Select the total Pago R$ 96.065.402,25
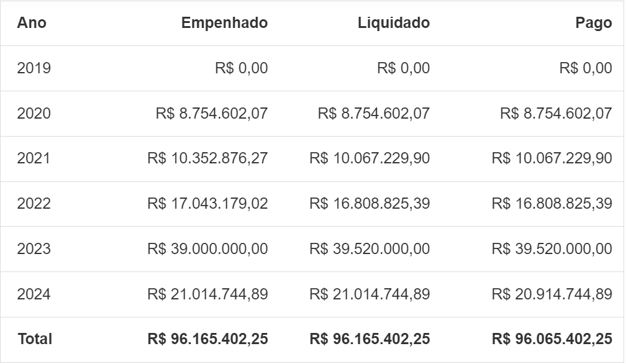 [551, 339]
